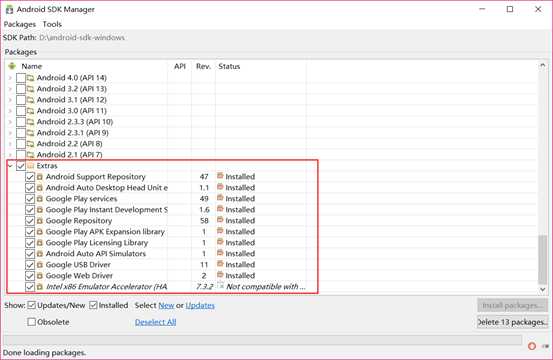Click the Deselect All link
The height and width of the screenshot is (360, 553).
(x=156, y=322)
